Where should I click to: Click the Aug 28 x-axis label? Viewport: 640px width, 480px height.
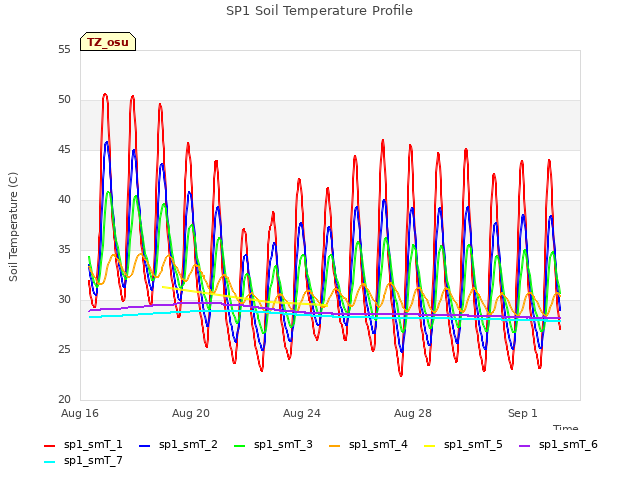[x=413, y=413]
